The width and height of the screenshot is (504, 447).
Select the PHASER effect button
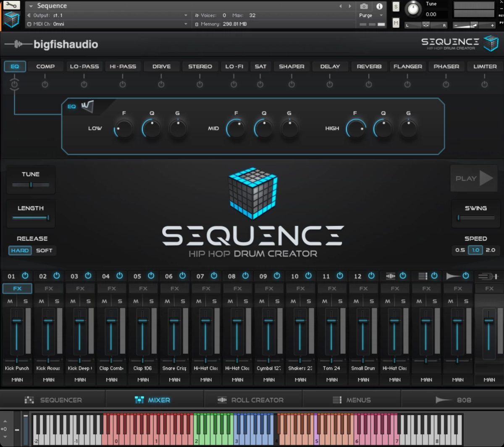tap(446, 66)
